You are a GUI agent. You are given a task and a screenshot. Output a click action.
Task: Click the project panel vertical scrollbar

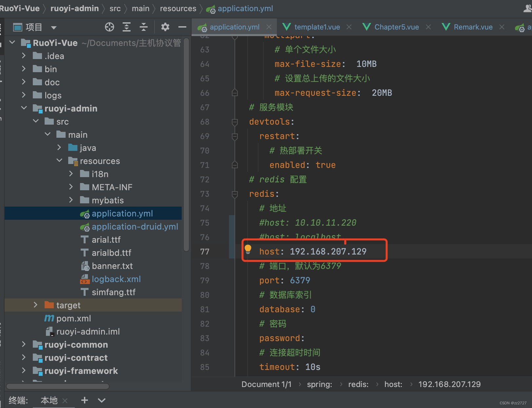(186, 144)
